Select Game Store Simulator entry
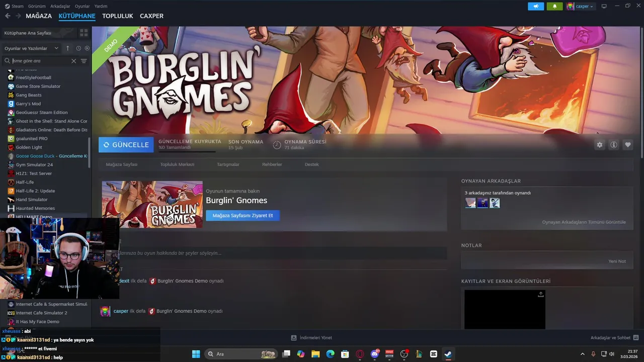 pos(38,86)
